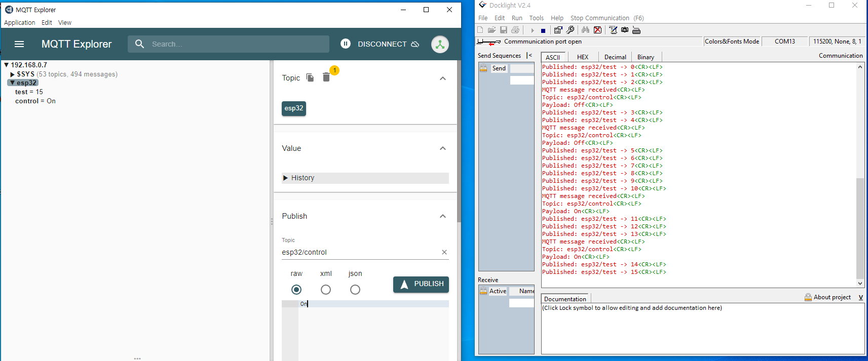Open Project Settings icon in Docklight toolbar
This screenshot has width=868, height=361.
point(558,30)
